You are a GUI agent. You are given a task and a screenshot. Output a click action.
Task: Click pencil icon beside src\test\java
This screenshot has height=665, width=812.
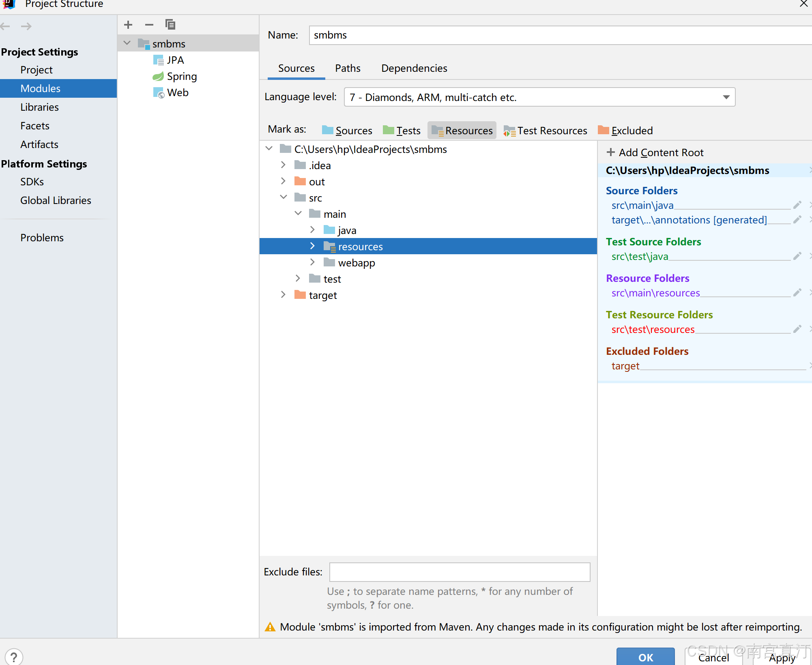point(797,256)
